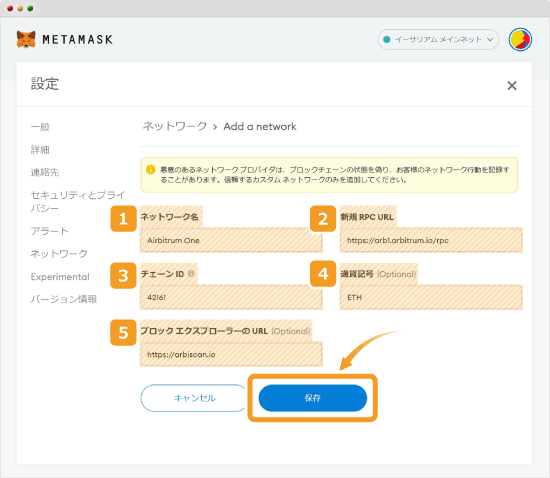The height and width of the screenshot is (478, 550).
Task: Go back via ネットワーク breadcrumb link
Action: tap(175, 126)
